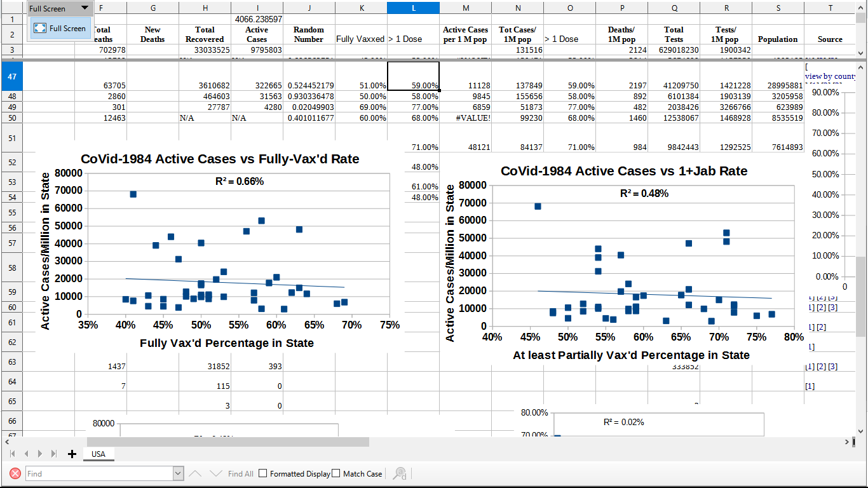Click cell containing 4066.238597
868x488 pixels.
[257, 19]
